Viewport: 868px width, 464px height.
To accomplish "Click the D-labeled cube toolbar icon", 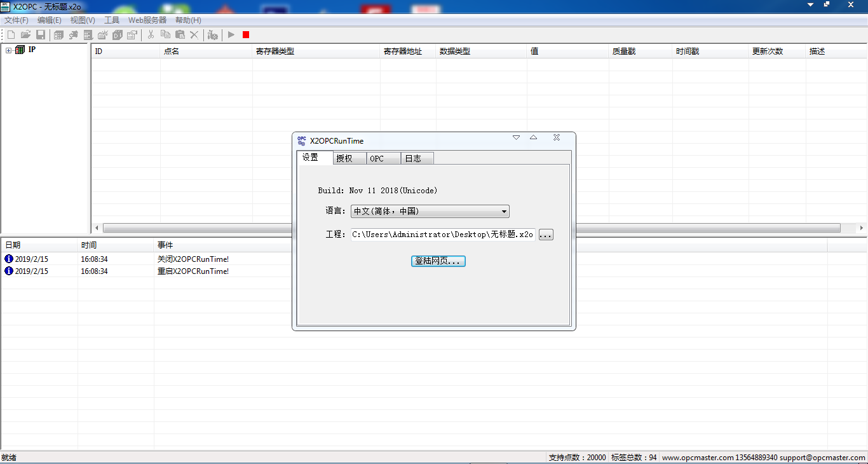I will click(118, 35).
